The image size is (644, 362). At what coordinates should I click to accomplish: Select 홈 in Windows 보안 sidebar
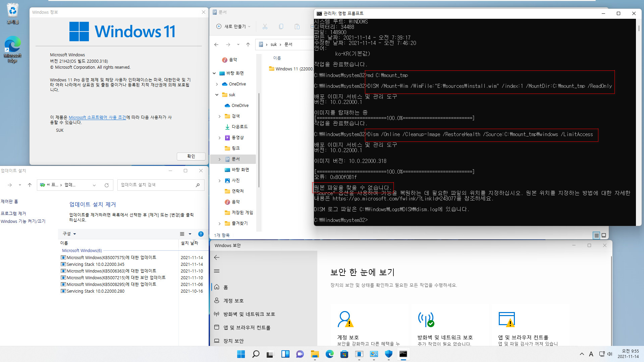[264, 287]
